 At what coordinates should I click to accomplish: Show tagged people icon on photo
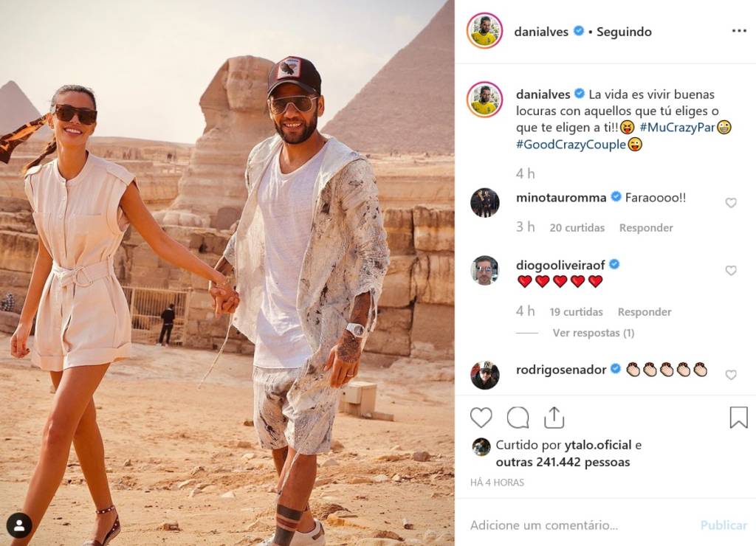click(19, 526)
